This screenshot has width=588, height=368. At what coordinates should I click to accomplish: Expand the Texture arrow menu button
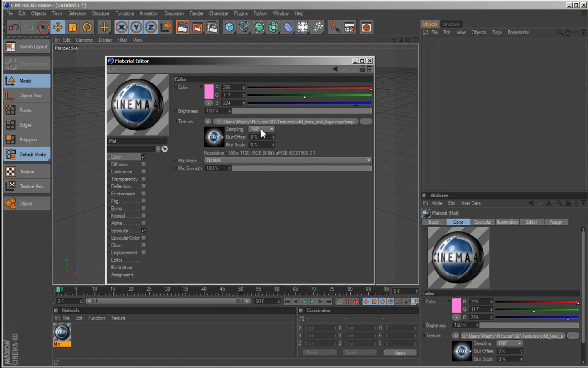coord(208,122)
